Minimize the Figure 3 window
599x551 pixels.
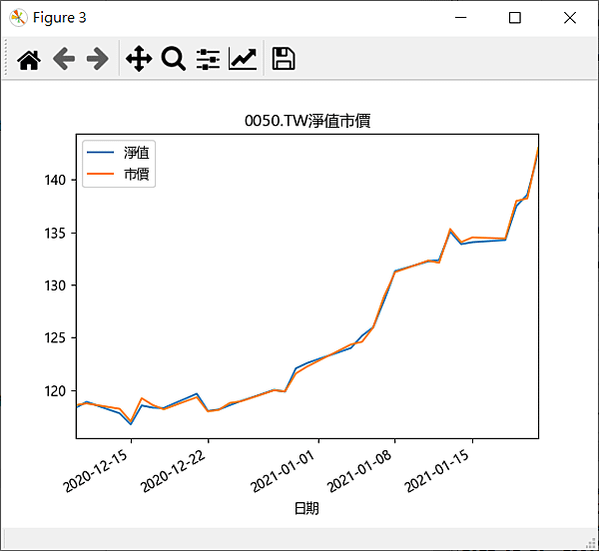(x=461, y=18)
